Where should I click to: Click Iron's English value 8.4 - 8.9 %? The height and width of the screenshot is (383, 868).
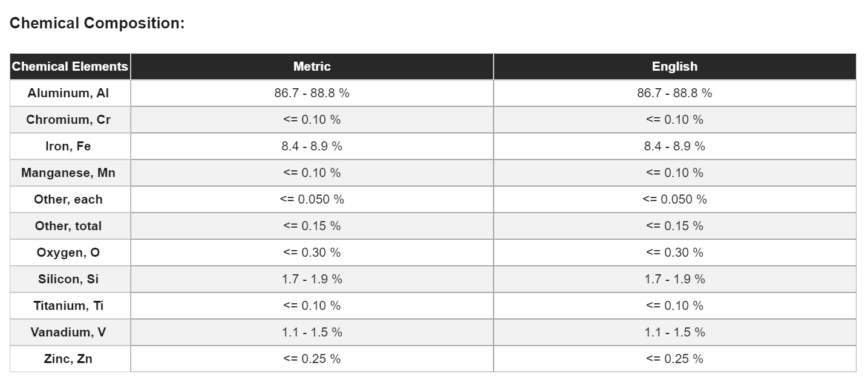[674, 146]
